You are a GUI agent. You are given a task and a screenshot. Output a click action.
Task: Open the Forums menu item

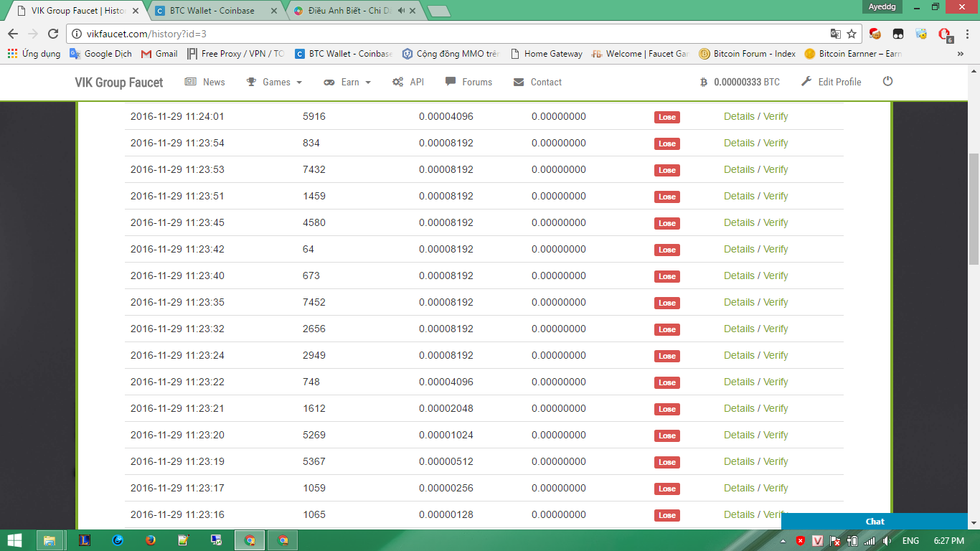pyautogui.click(x=468, y=83)
